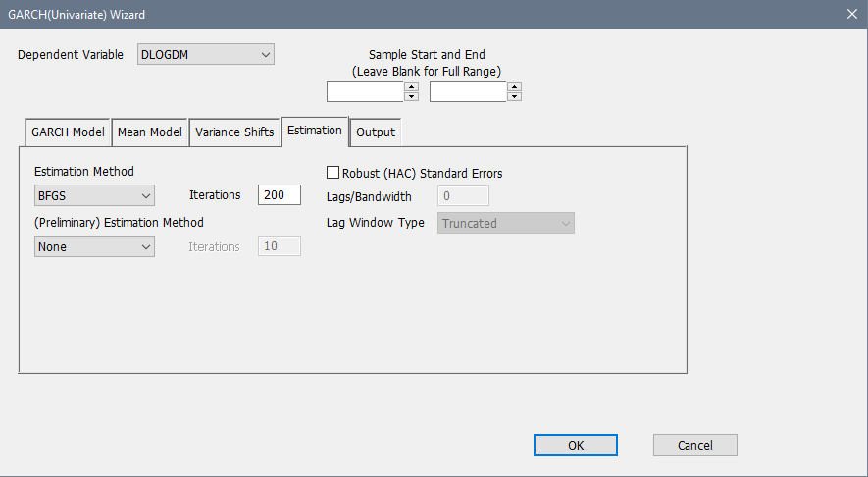Click the Iterations field showing 200
Viewport: 868px width, 477px height.
point(279,195)
